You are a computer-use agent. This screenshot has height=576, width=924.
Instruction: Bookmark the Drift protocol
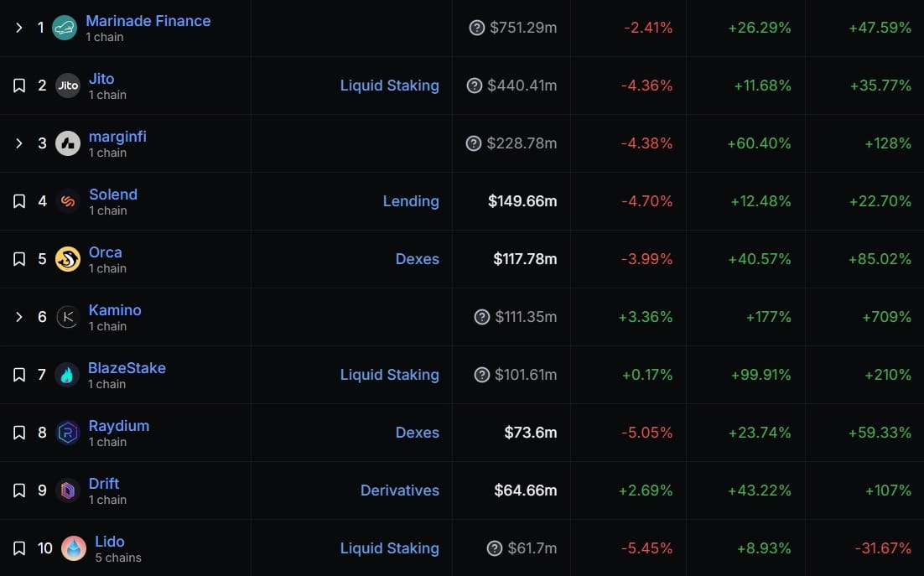point(19,490)
